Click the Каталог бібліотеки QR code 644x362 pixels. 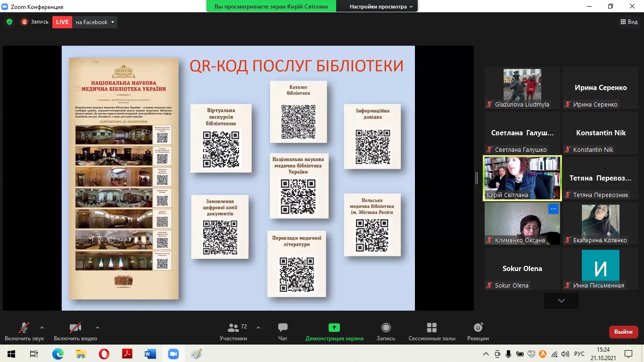pyautogui.click(x=298, y=122)
